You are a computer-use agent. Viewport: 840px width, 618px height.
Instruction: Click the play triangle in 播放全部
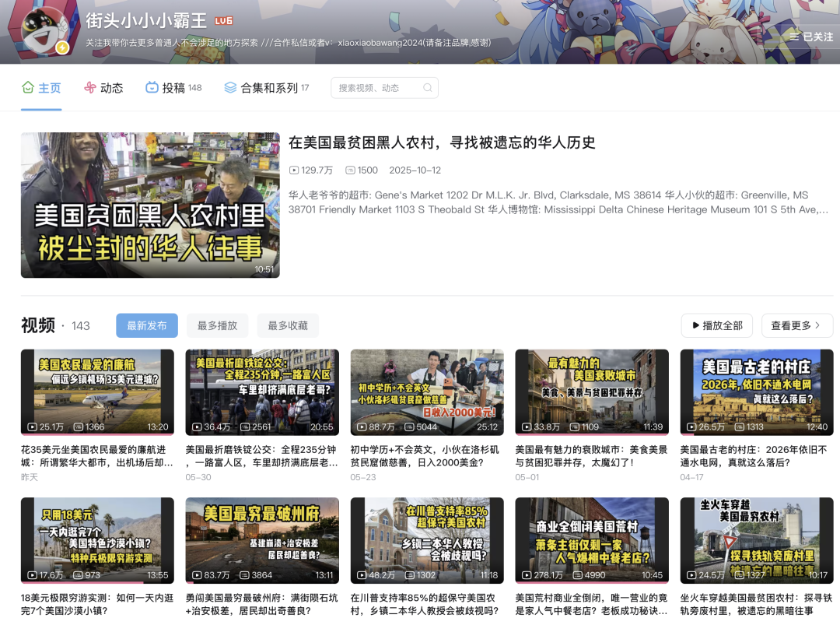(695, 325)
